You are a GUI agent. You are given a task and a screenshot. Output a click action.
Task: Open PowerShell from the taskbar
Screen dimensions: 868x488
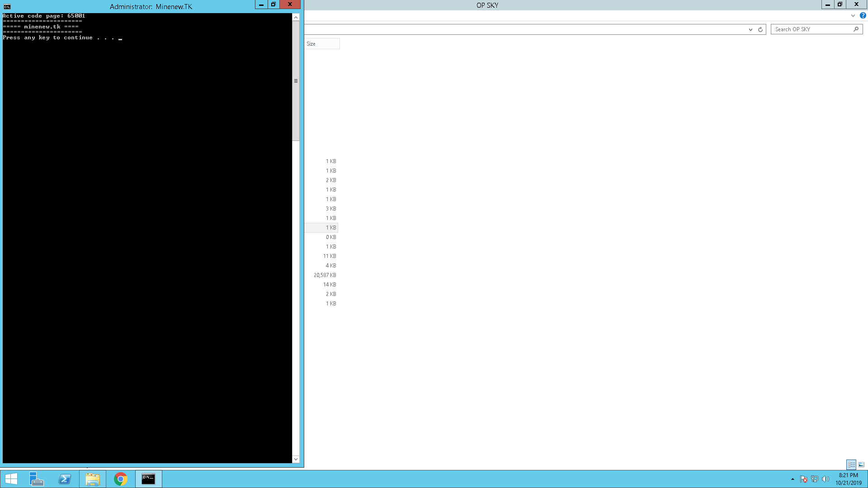[65, 479]
